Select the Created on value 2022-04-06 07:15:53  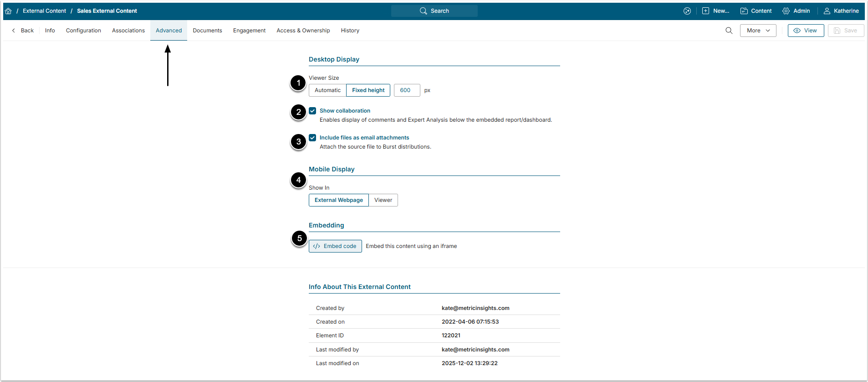470,322
